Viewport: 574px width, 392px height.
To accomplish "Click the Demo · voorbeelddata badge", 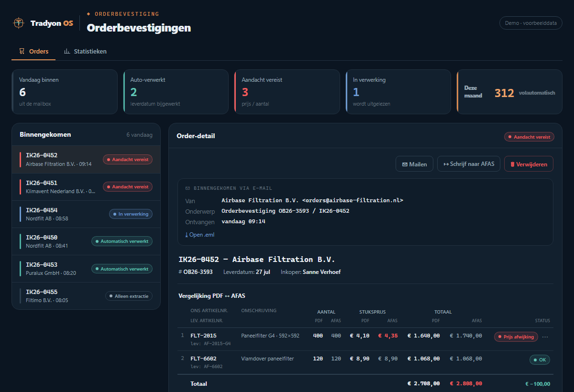I will [x=530, y=23].
